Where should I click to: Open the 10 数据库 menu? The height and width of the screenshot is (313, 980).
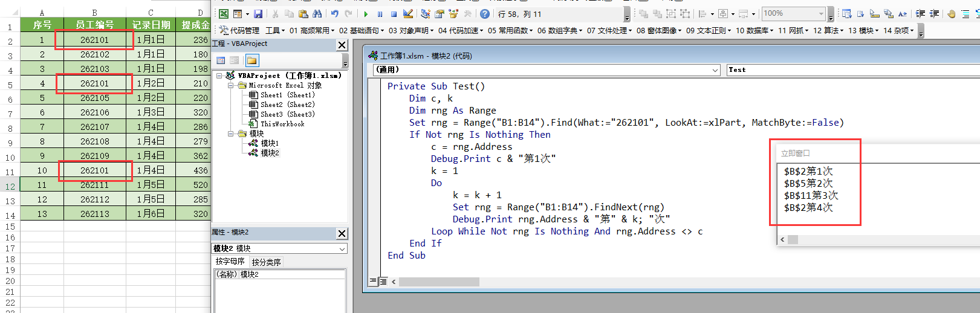pyautogui.click(x=754, y=30)
